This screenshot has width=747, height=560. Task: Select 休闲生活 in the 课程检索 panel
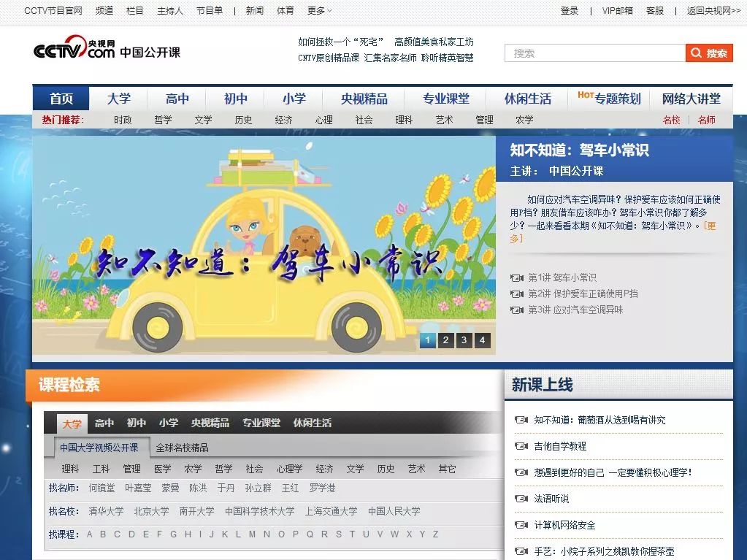coord(314,422)
